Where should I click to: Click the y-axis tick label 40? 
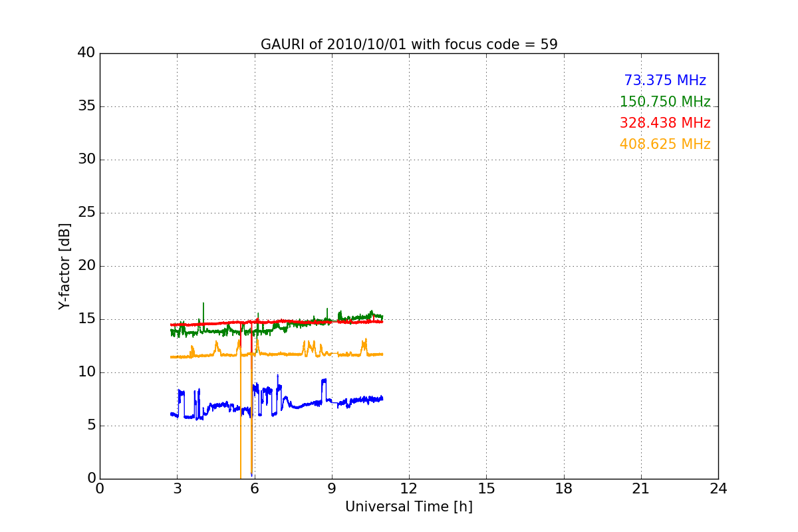86,53
